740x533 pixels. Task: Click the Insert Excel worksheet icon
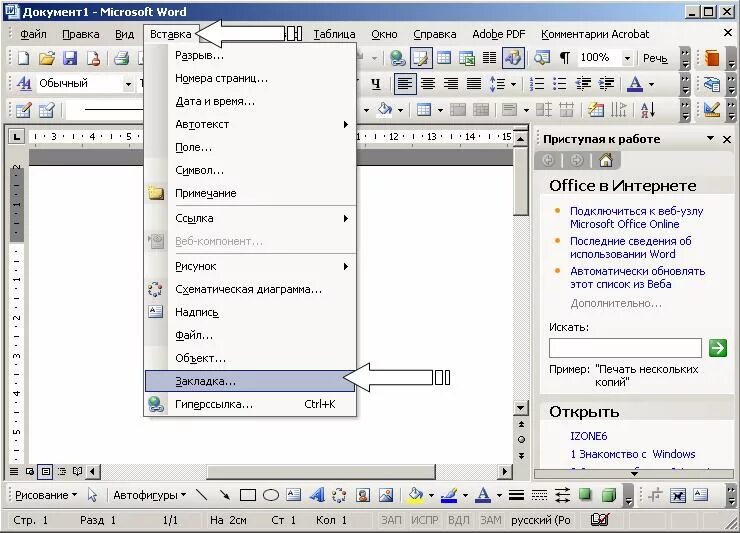pyautogui.click(x=466, y=58)
